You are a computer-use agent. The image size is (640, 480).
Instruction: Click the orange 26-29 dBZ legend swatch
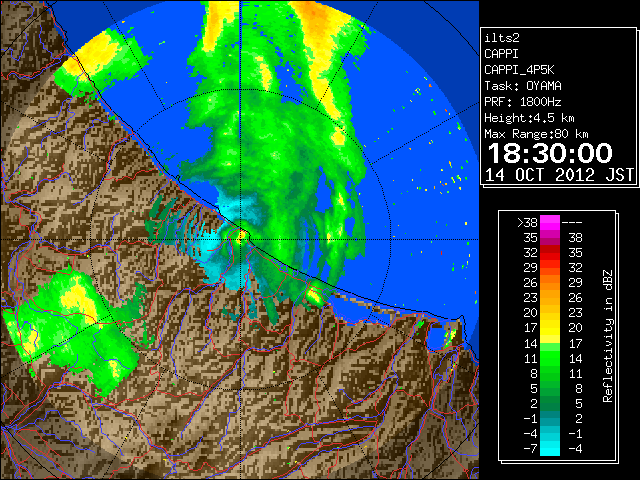click(550, 283)
